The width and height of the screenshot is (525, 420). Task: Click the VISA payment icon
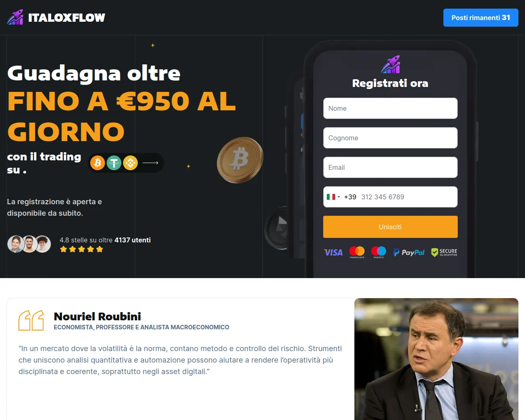(x=333, y=252)
